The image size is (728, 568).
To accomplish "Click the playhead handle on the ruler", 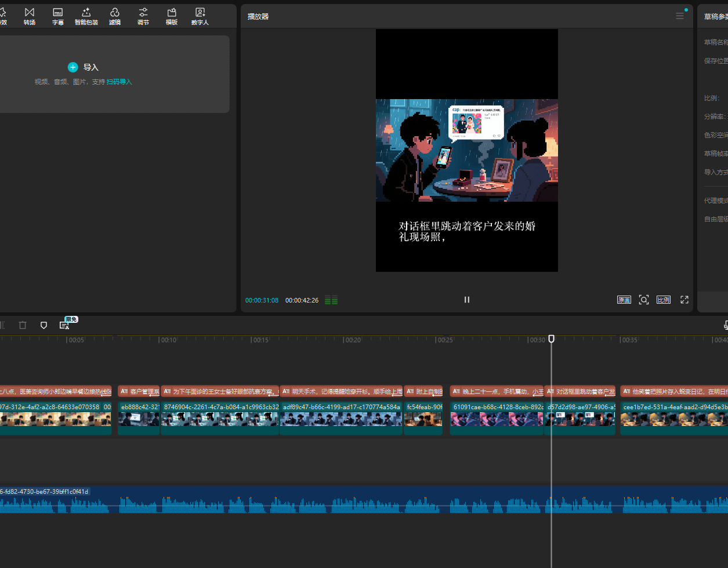I will pos(552,338).
